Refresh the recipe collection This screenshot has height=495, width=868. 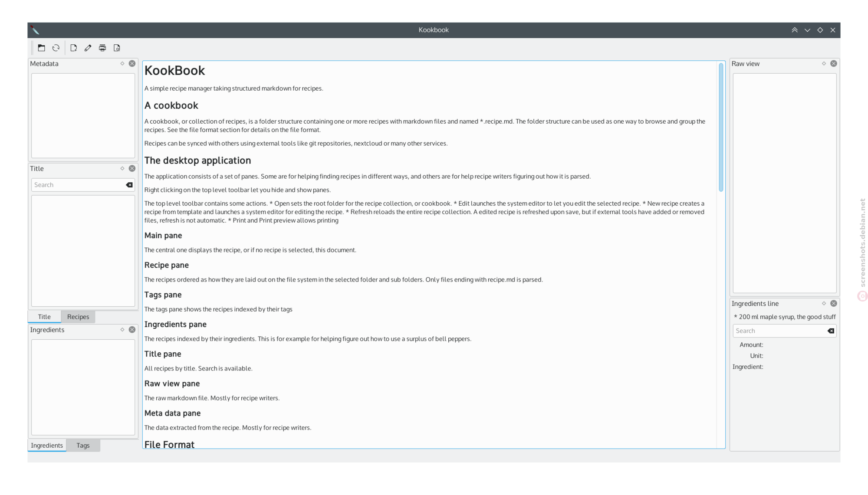(56, 48)
